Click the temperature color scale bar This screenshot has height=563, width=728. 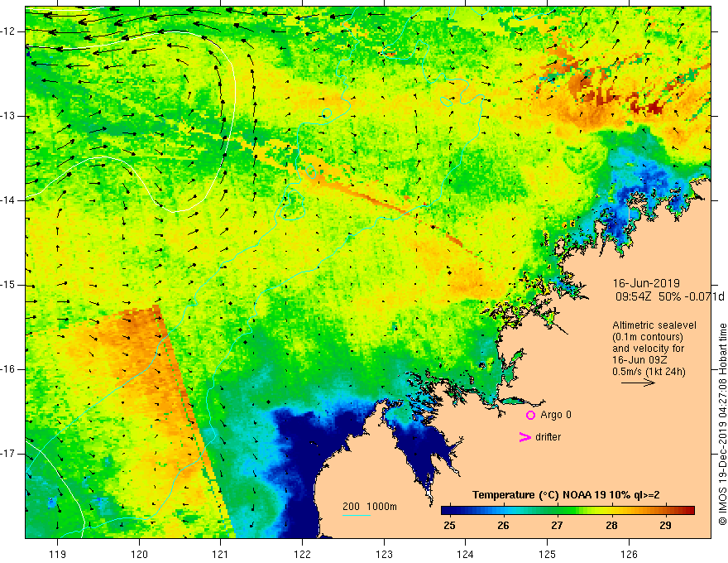(x=568, y=511)
